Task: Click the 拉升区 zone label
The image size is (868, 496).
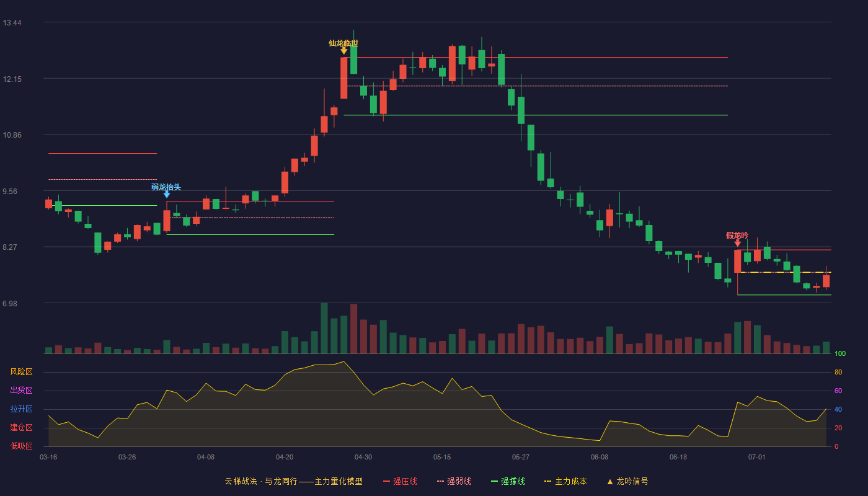Action: [21, 409]
